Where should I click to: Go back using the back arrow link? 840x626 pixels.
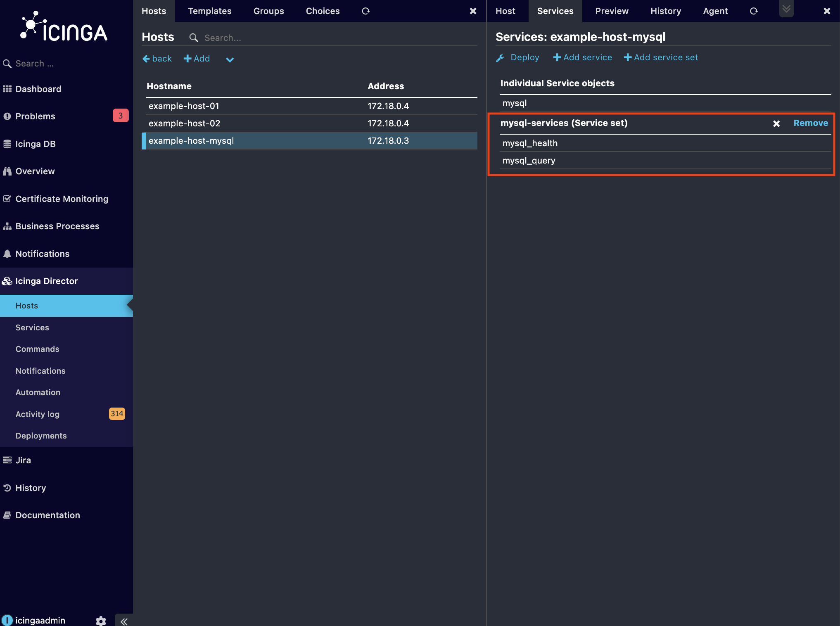[x=157, y=59]
